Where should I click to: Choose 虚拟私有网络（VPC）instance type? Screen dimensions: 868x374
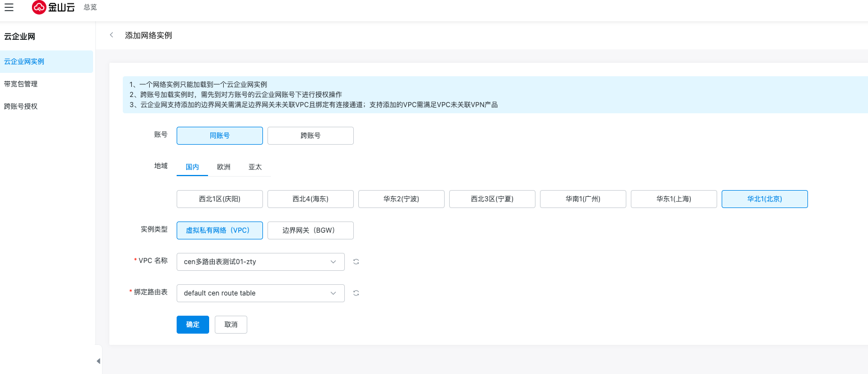219,230
